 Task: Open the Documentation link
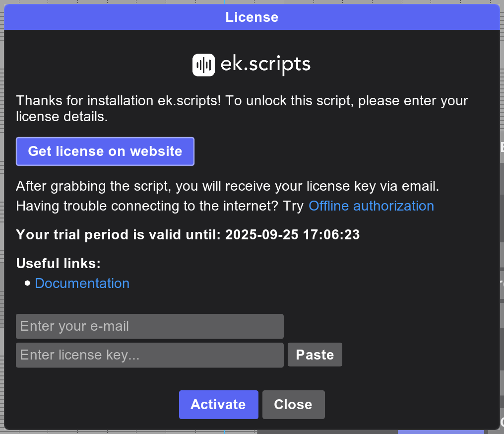tap(82, 284)
